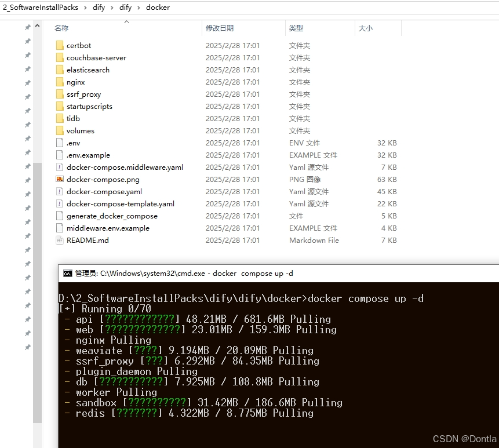The height and width of the screenshot is (448, 499).
Task: Expand chevron before docker breadcrumb
Action: pos(139,8)
